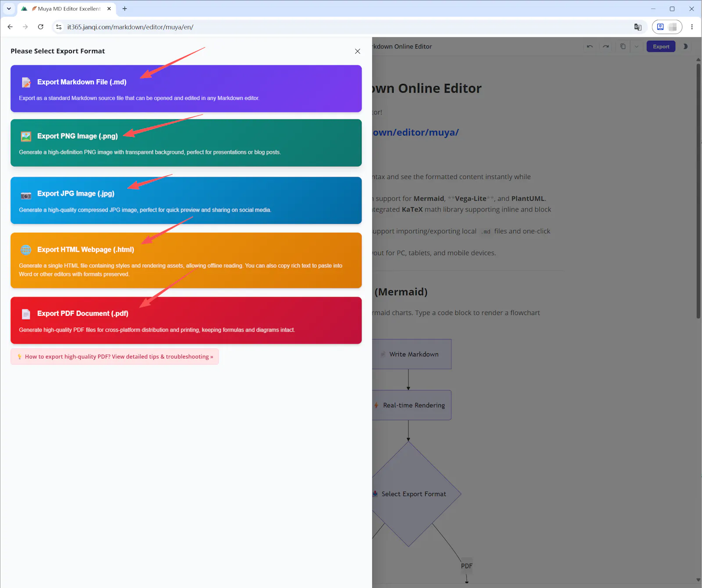Choose Export JPG Image (.jpg) card
Viewport: 702px width, 588px height.
[x=186, y=200]
